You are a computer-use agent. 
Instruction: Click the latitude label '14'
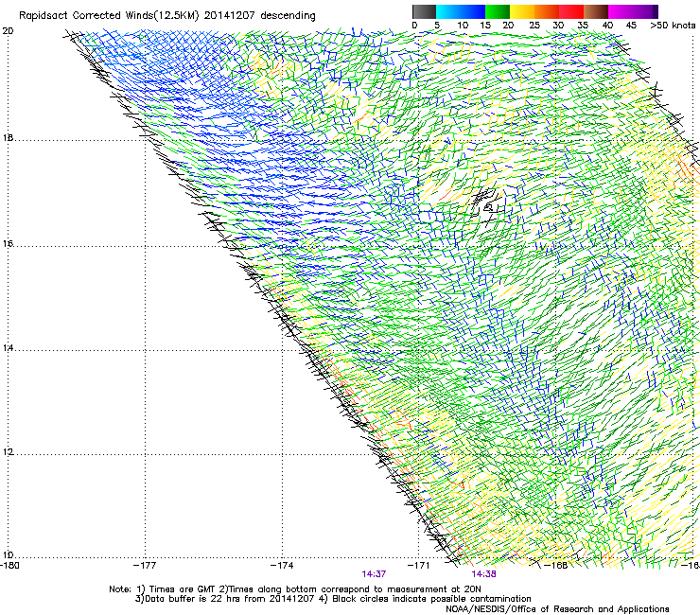[8, 348]
